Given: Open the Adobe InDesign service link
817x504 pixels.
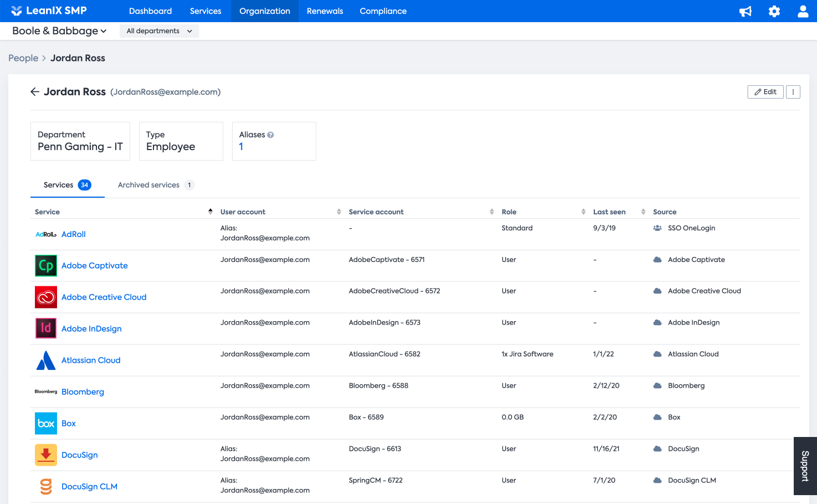Looking at the screenshot, I should pyautogui.click(x=91, y=329).
